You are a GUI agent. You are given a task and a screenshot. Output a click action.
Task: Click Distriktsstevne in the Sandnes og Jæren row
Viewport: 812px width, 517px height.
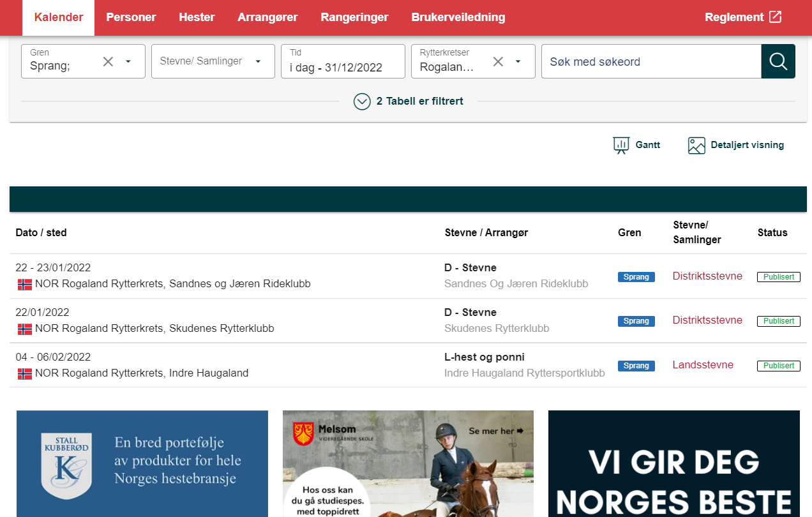707,276
